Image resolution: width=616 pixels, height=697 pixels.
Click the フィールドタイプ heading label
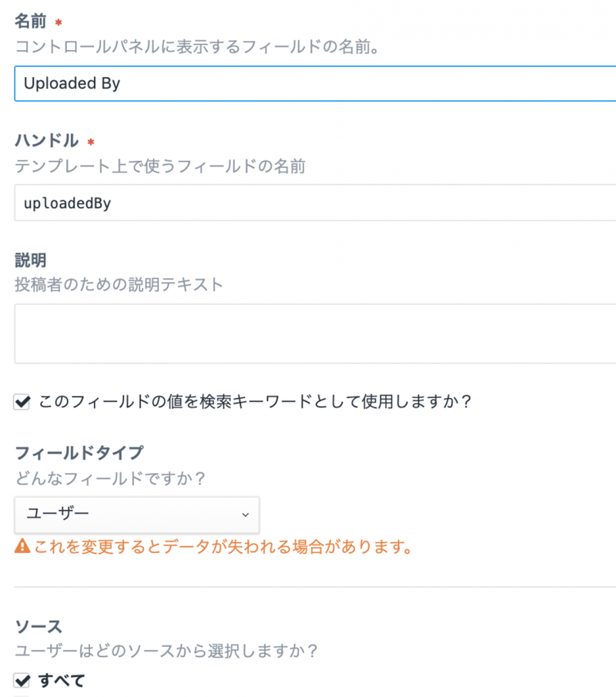[79, 452]
